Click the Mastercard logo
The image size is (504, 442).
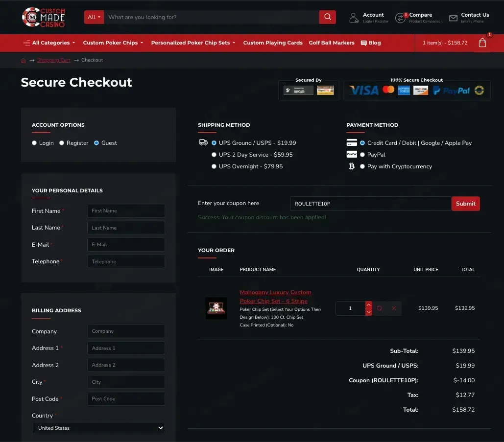388,90
